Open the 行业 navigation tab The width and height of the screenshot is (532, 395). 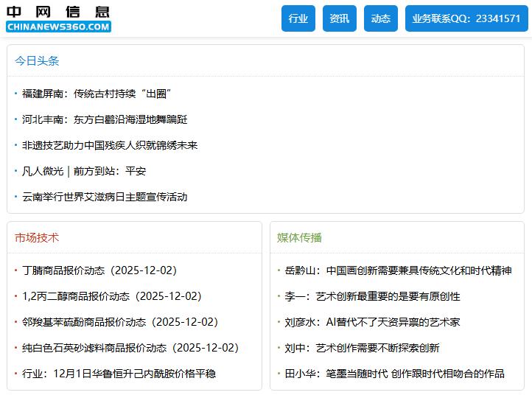298,18
